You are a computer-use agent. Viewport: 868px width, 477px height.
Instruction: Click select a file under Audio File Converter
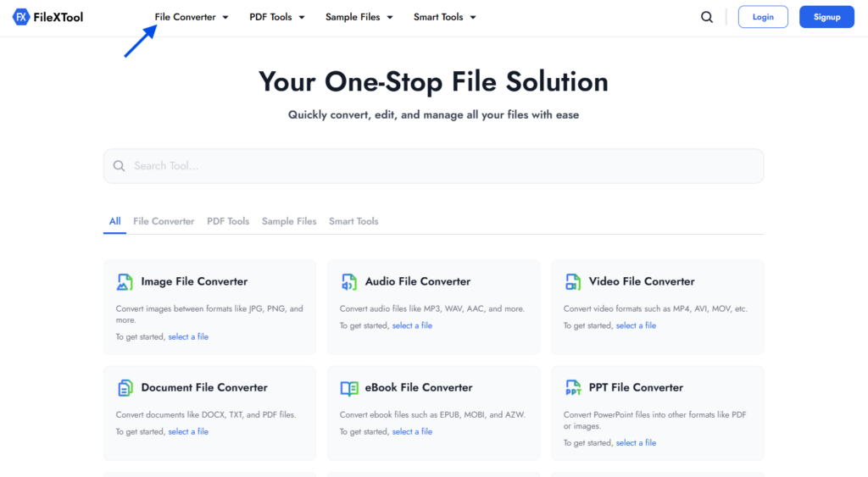(412, 325)
